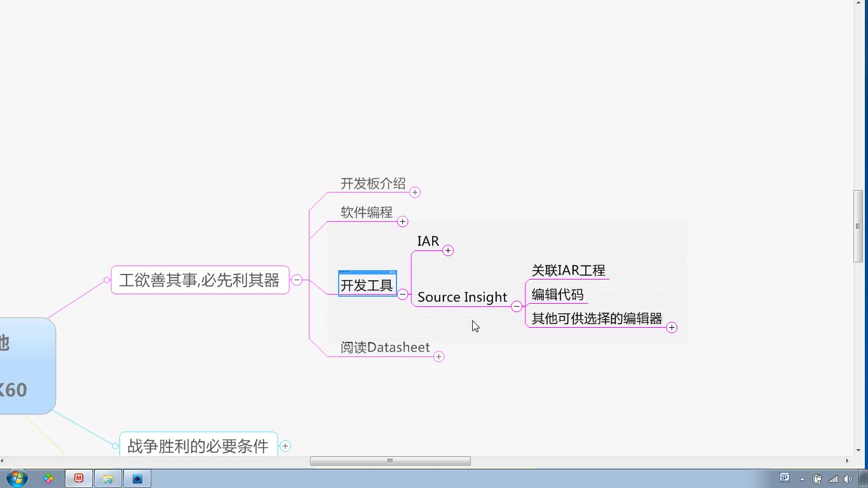Select 工欲善其事,必先利其器 main topic
This screenshot has height=488, width=868.
point(200,280)
